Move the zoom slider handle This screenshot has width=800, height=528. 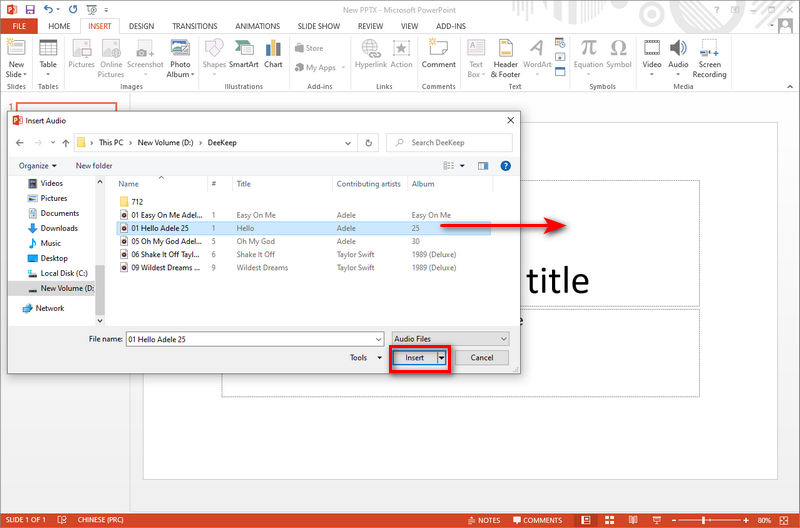pos(704,520)
